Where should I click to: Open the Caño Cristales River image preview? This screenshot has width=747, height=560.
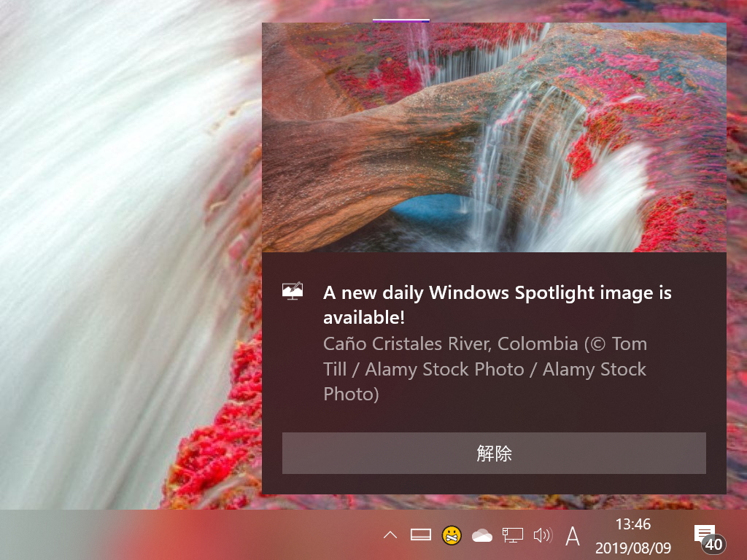point(494,137)
